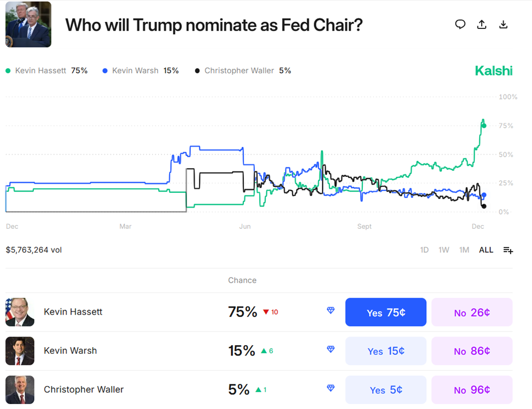Switch chart range to 1D
Image resolution: width=532 pixels, height=409 pixels.
tap(425, 250)
